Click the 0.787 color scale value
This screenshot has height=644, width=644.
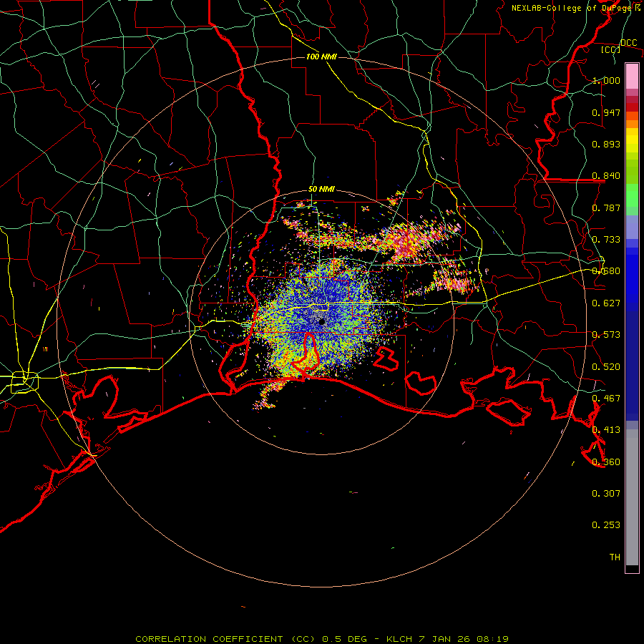click(606, 208)
